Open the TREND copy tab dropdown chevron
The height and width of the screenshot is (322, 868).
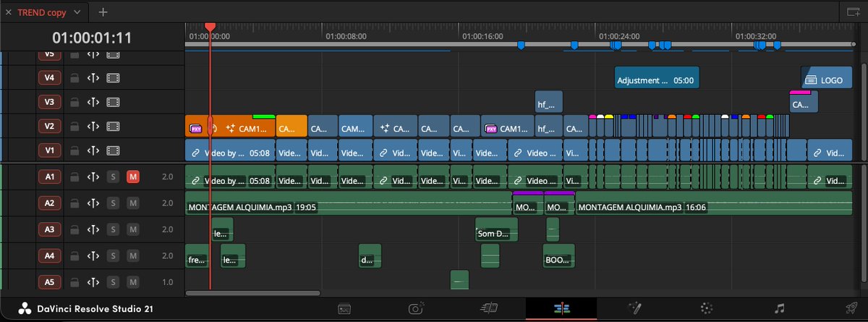(78, 12)
